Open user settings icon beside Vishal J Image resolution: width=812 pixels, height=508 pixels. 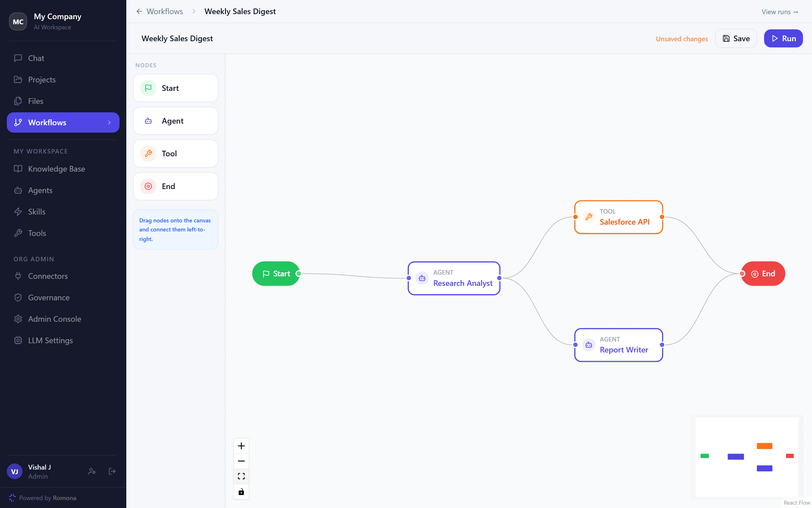coord(92,471)
